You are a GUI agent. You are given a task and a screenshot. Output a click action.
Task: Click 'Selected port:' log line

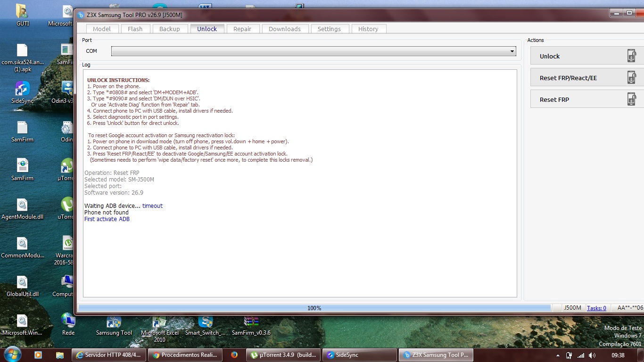[103, 186]
